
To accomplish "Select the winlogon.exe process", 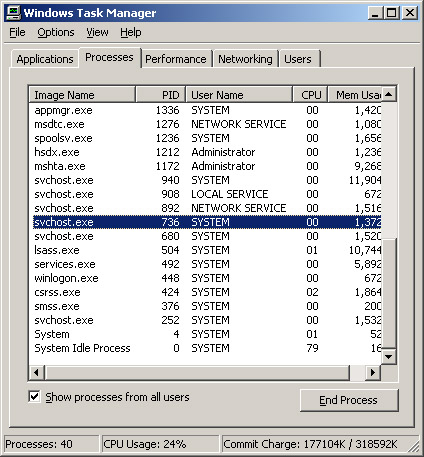I will click(x=207, y=278).
